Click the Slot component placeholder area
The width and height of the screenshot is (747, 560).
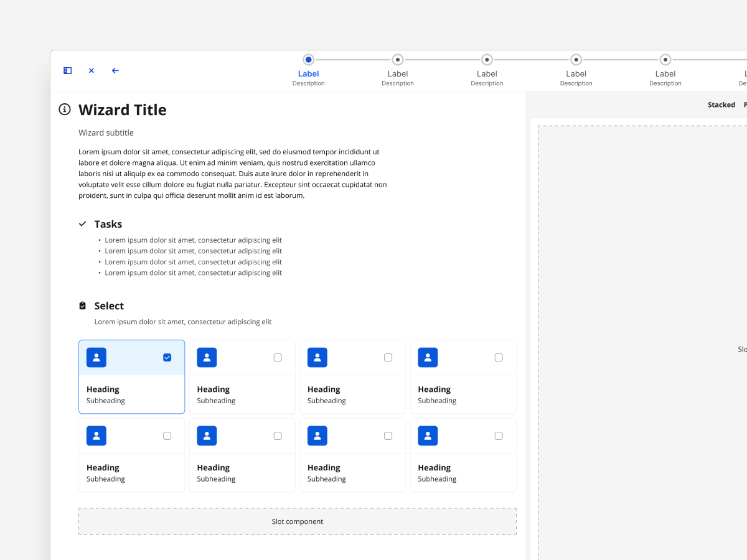click(x=298, y=521)
